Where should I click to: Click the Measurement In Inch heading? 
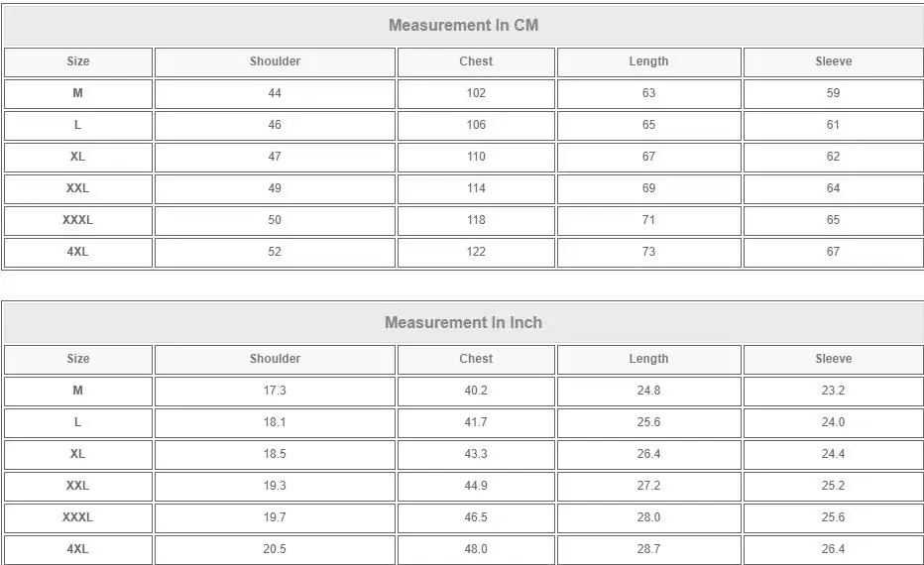[463, 323]
